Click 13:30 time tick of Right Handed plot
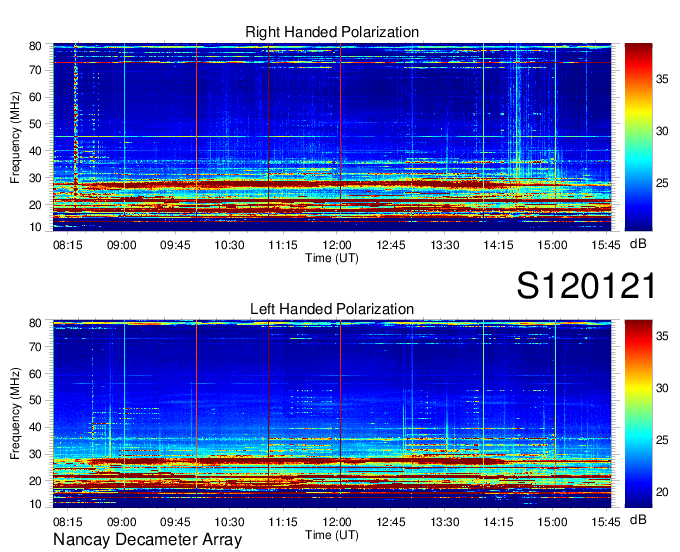The width and height of the screenshot is (680, 552). [x=445, y=245]
